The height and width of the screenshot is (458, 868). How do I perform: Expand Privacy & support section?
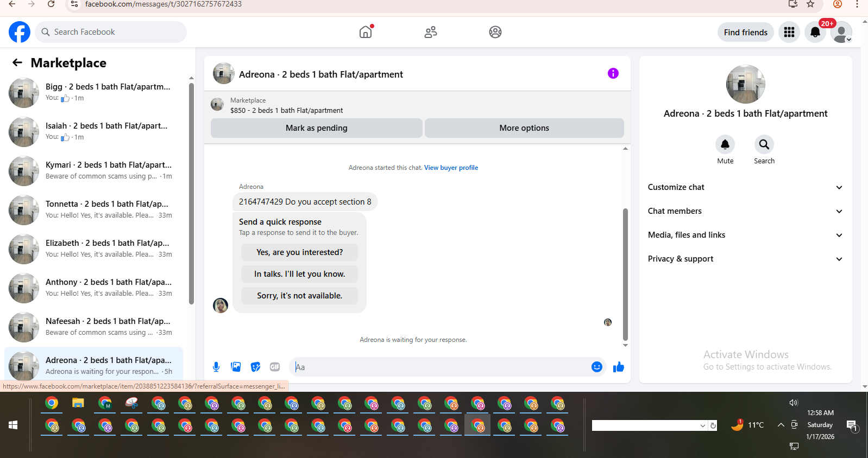[745, 259]
